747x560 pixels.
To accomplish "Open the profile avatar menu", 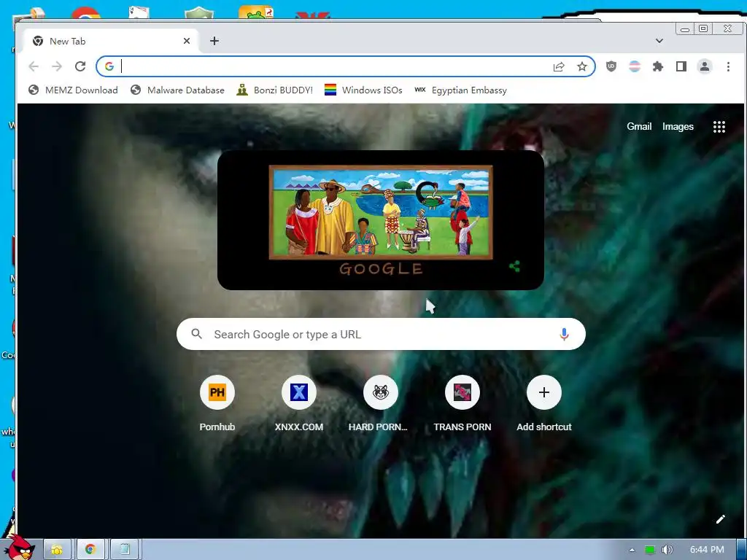I will (705, 66).
